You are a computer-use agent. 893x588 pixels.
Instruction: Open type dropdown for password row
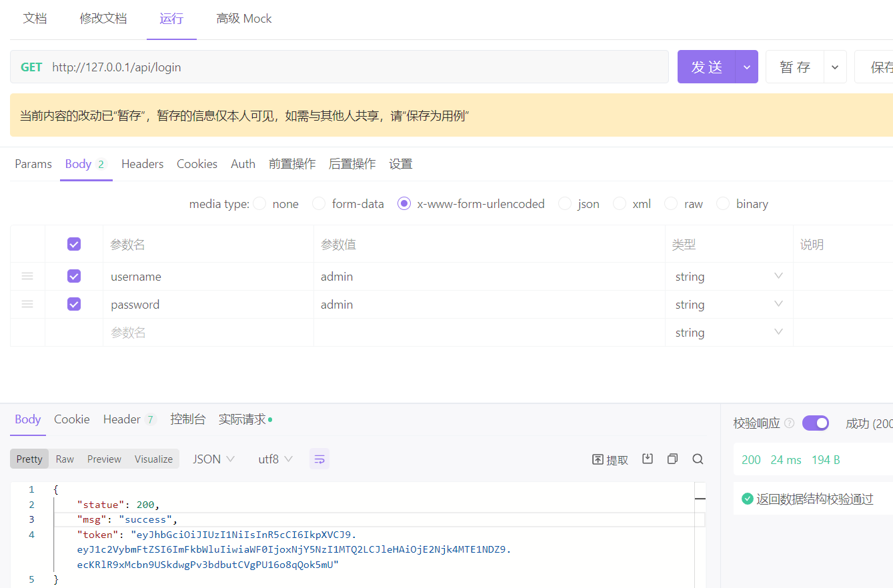(778, 304)
